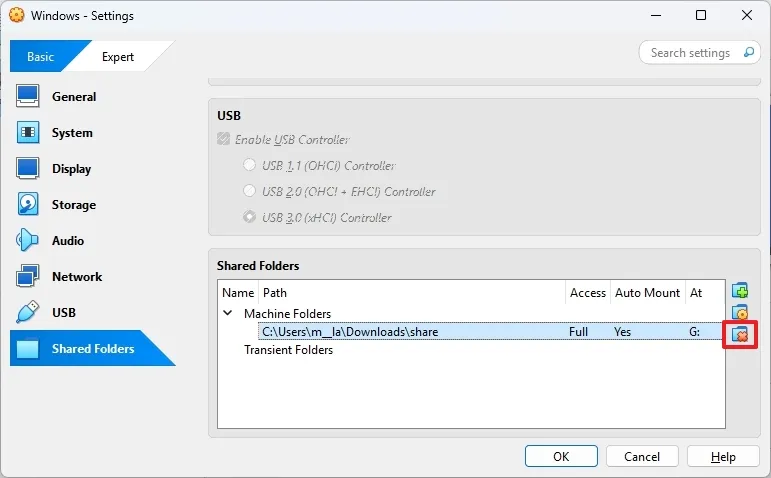Click the edit shared folder icon
The width and height of the screenshot is (771, 478).
tap(740, 312)
